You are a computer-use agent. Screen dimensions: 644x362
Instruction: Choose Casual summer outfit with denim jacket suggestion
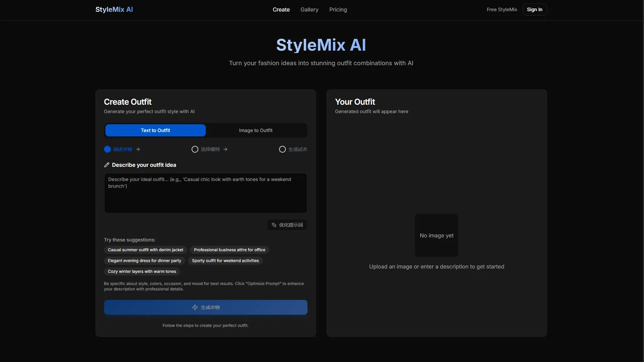pos(146,250)
